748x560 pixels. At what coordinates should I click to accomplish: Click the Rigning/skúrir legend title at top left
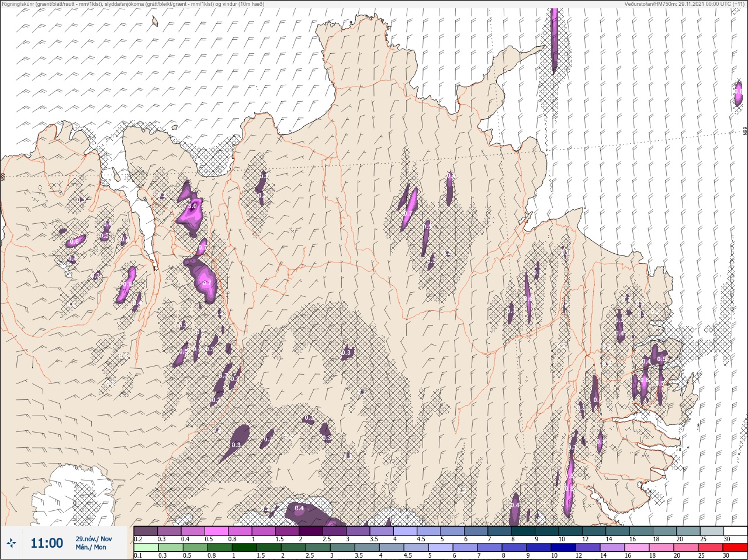click(x=133, y=4)
